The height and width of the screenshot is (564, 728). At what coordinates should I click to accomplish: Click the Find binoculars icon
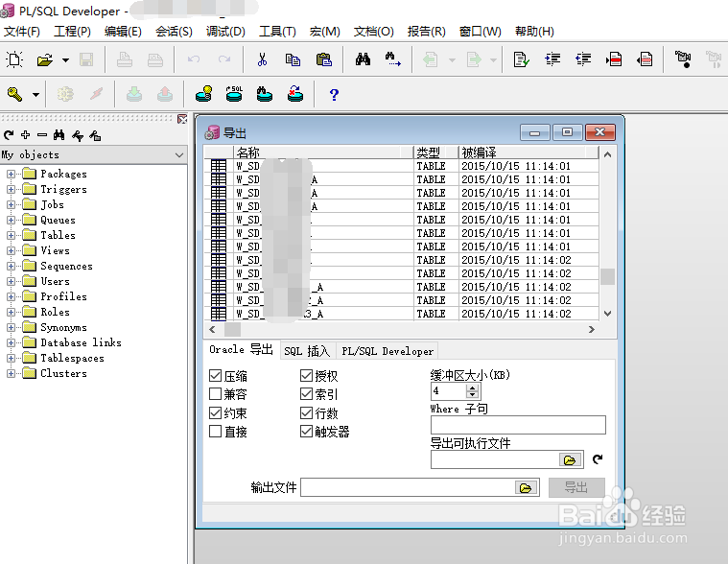(363, 59)
